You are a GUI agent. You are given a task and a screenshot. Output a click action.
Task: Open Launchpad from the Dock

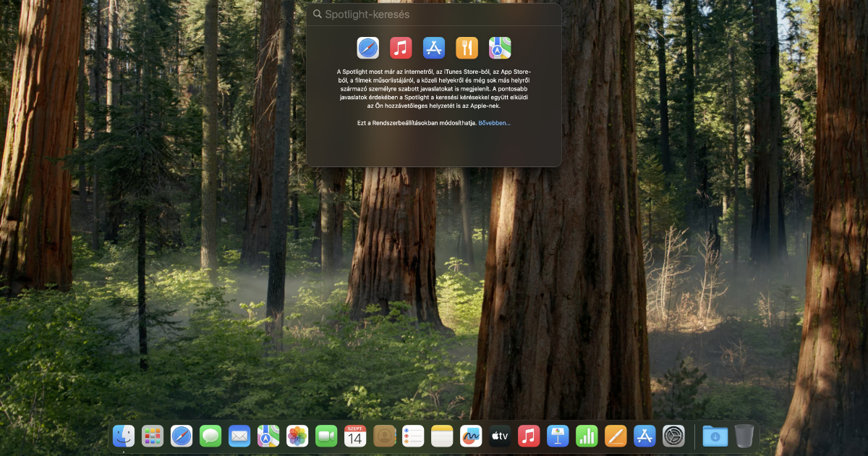[x=153, y=436]
